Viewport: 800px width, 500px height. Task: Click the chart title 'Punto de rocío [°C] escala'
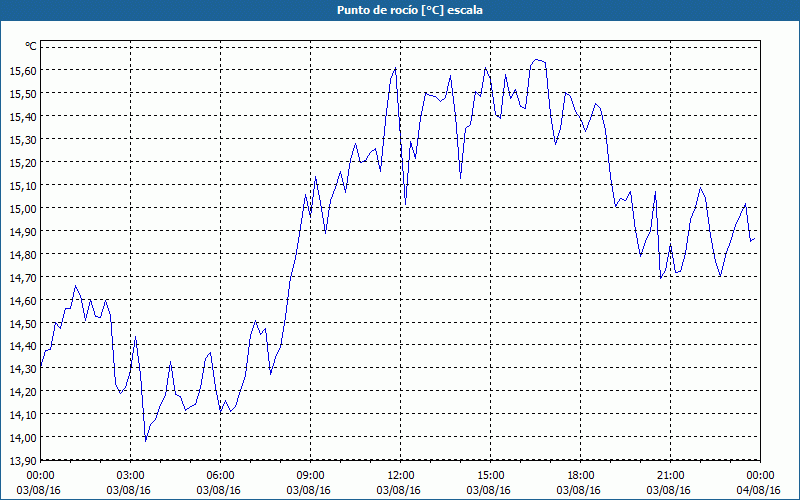pyautogui.click(x=410, y=10)
